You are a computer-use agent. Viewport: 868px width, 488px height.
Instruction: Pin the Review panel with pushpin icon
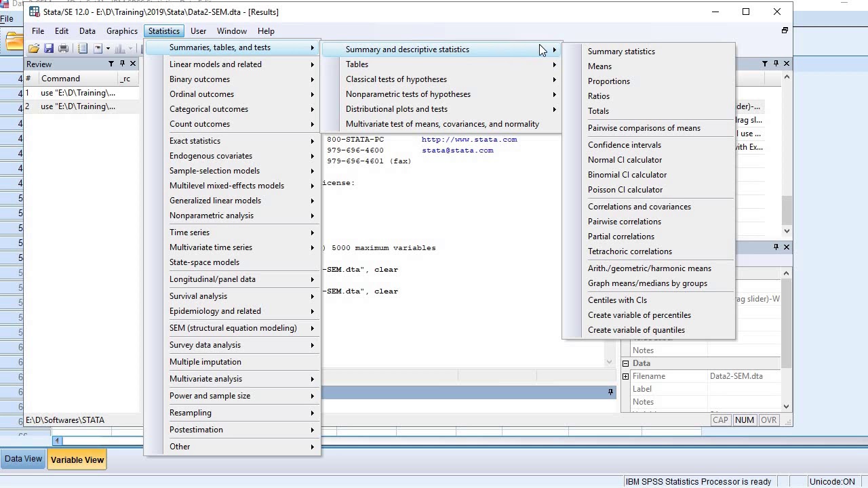coord(122,64)
